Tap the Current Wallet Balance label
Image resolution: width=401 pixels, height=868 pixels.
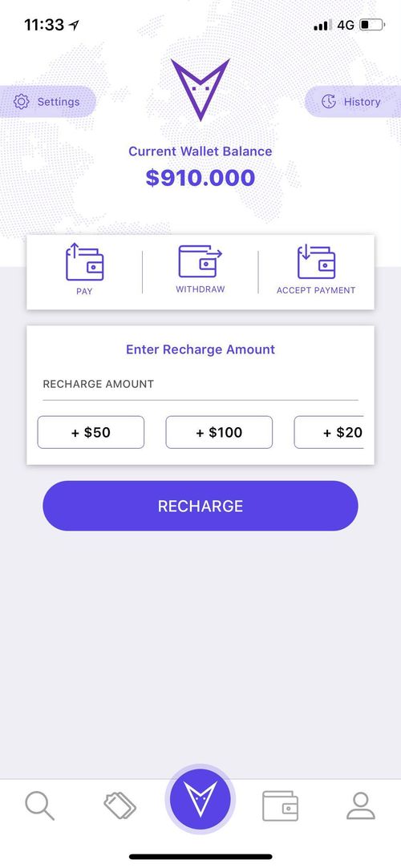click(x=200, y=151)
